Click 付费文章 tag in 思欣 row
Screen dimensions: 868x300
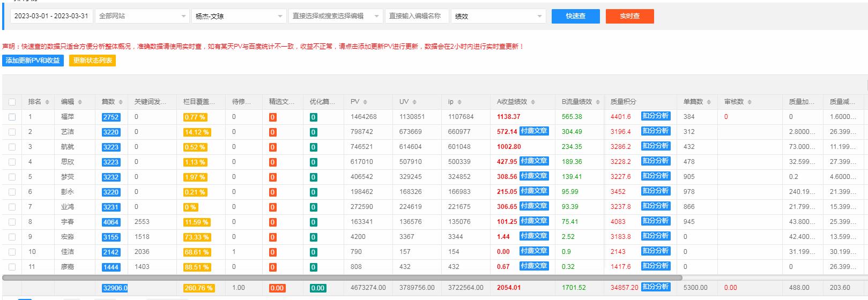534,161
